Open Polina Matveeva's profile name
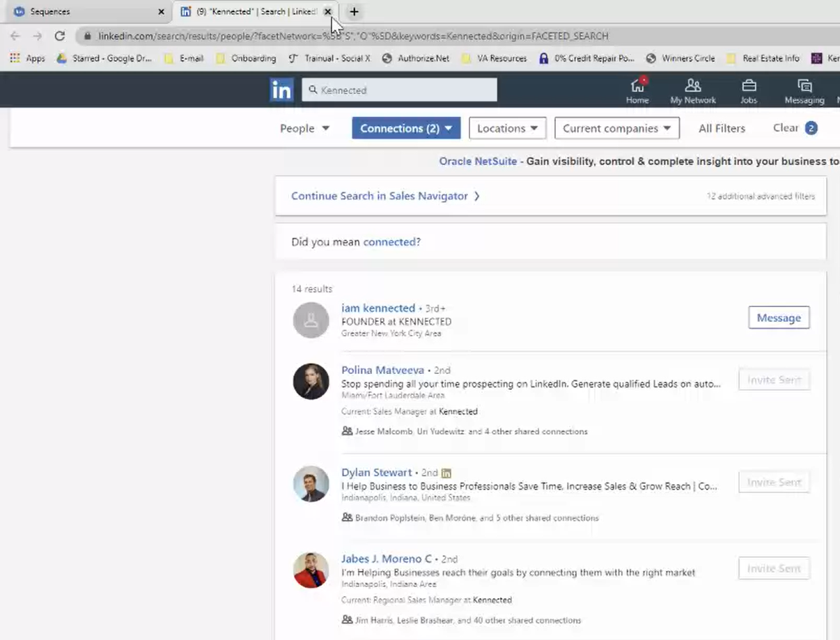Viewport: 840px width, 640px height. pyautogui.click(x=382, y=370)
